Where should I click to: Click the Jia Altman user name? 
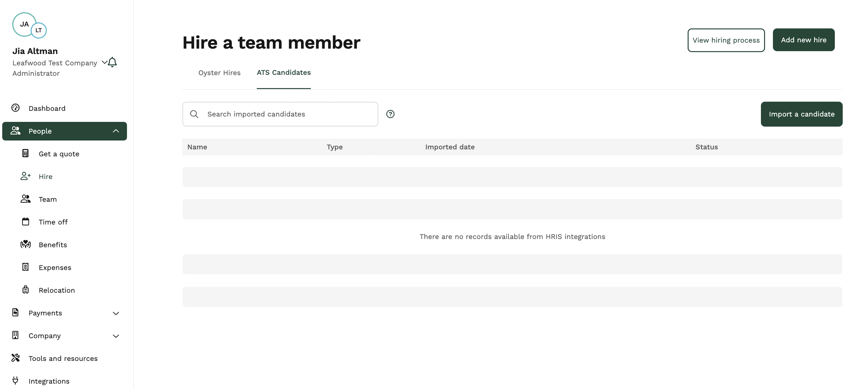pos(35,51)
